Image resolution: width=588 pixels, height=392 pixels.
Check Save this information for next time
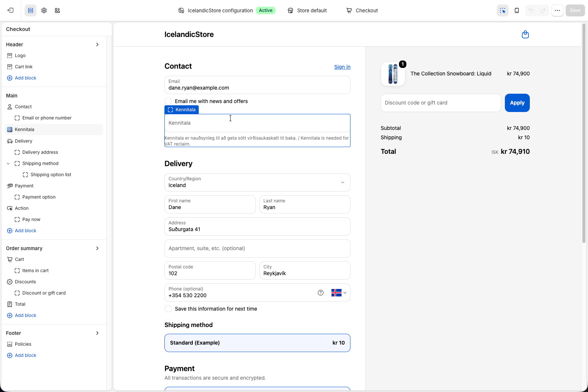click(168, 309)
